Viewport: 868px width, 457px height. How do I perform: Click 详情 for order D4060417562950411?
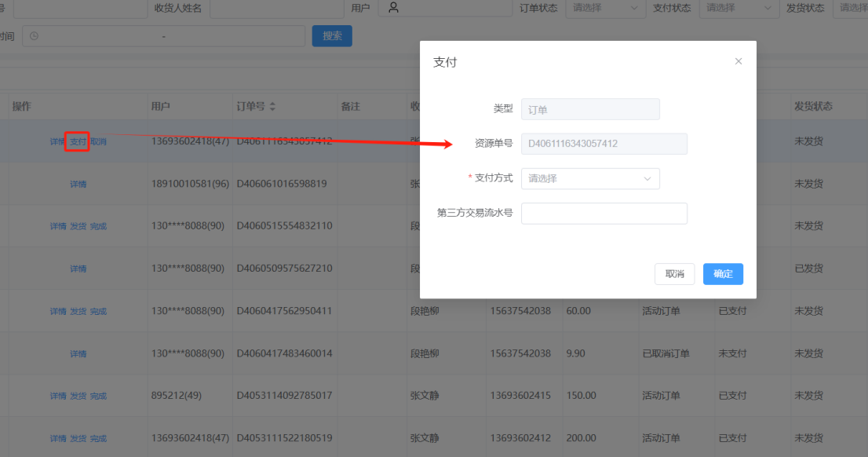58,311
